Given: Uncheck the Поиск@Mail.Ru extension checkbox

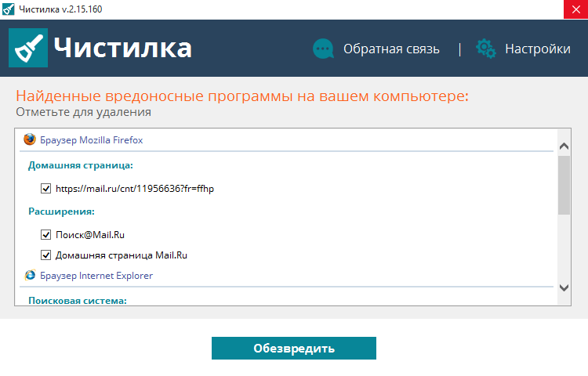Looking at the screenshot, I should point(45,235).
